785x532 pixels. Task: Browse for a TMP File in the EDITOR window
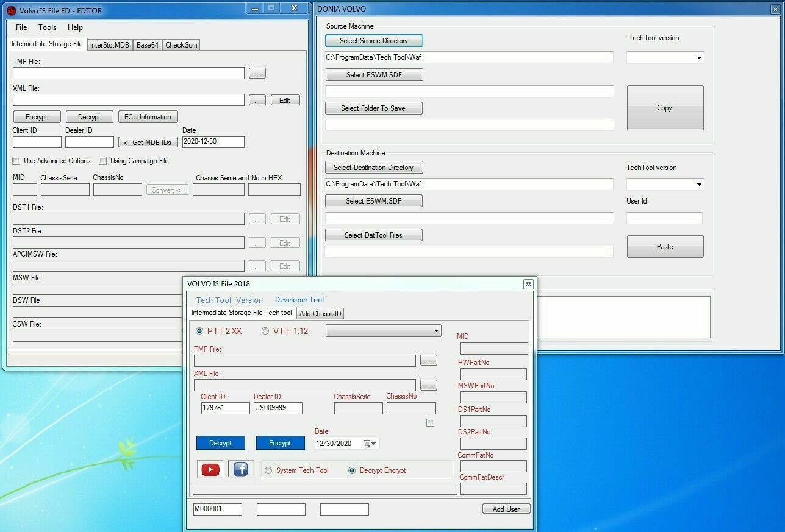pyautogui.click(x=257, y=73)
